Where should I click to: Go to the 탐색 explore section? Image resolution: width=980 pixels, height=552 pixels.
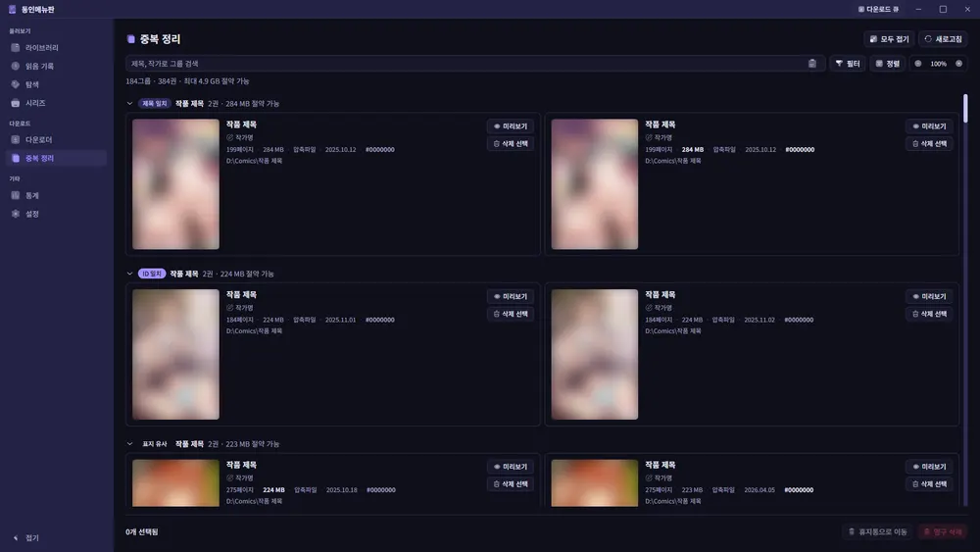(x=56, y=84)
